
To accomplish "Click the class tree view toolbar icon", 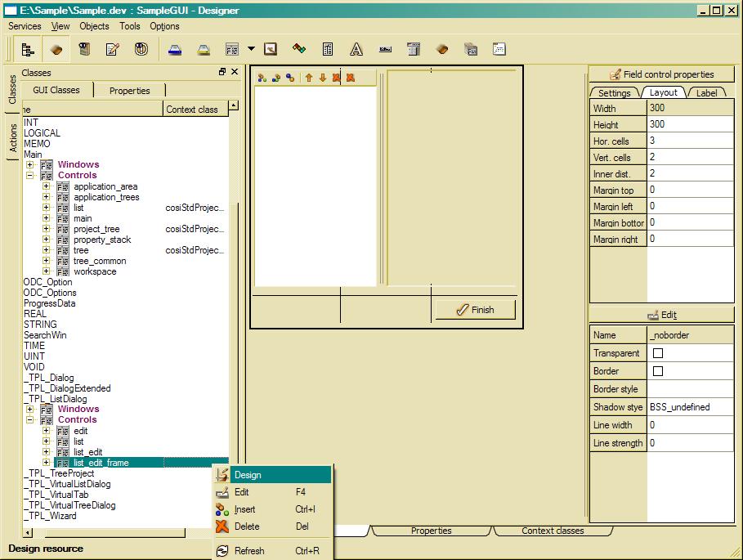I will pyautogui.click(x=28, y=50).
